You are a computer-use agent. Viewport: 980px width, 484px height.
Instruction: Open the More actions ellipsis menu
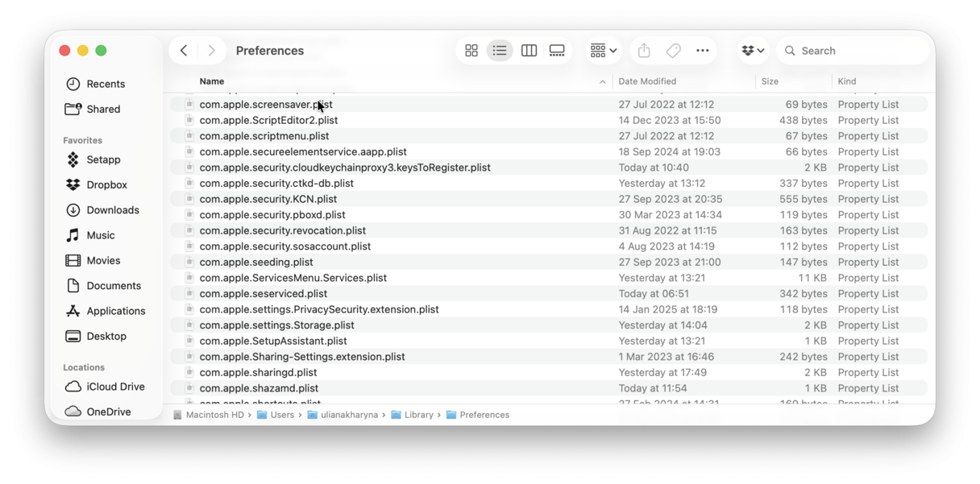[702, 50]
